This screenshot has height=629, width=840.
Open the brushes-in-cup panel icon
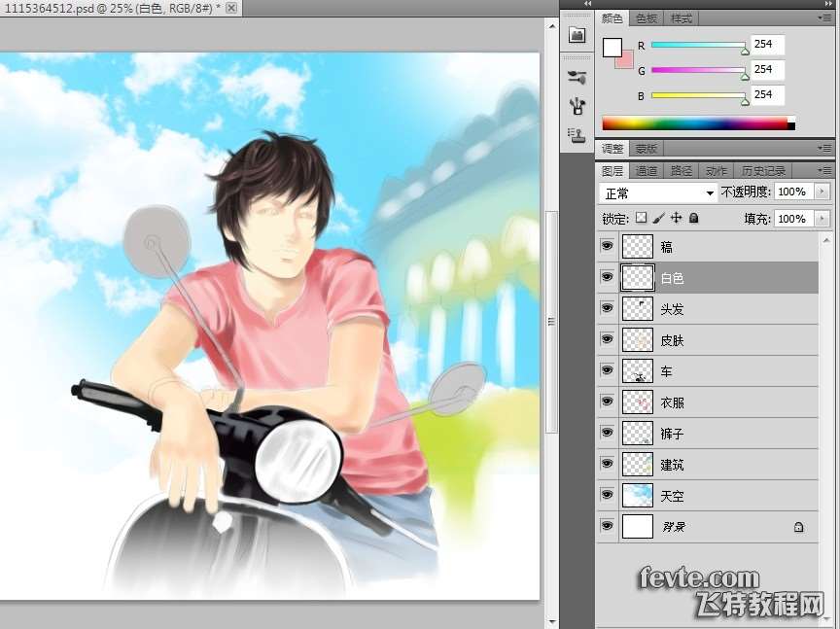coord(577,106)
